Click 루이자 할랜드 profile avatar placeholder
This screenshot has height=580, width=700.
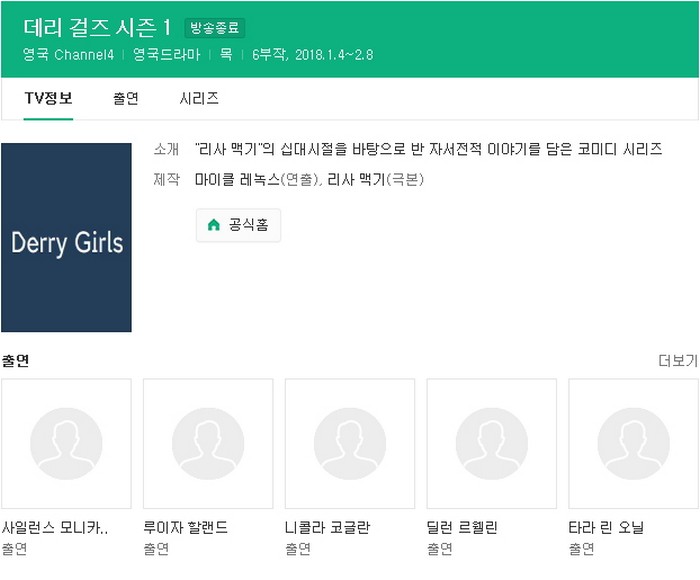coord(208,444)
